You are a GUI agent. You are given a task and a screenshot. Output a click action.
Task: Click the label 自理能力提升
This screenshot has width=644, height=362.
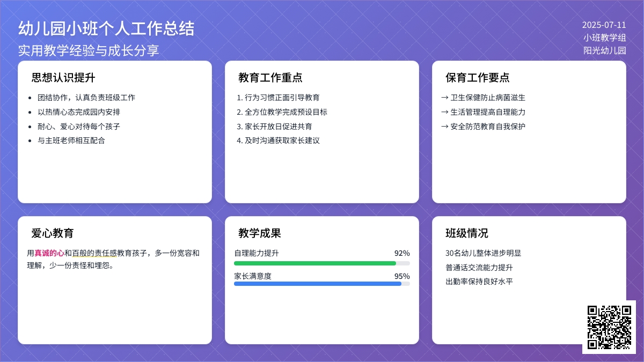[x=257, y=253]
